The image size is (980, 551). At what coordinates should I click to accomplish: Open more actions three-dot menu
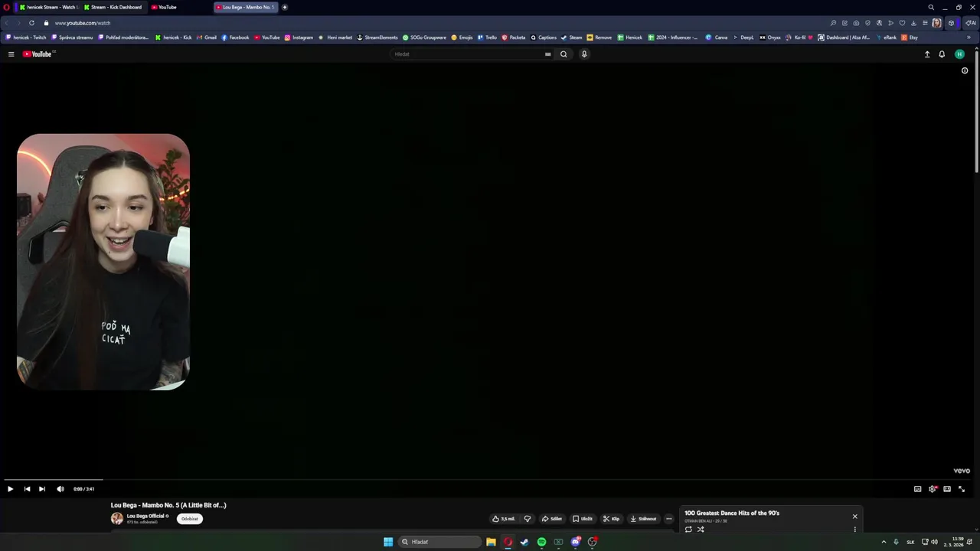pyautogui.click(x=668, y=519)
